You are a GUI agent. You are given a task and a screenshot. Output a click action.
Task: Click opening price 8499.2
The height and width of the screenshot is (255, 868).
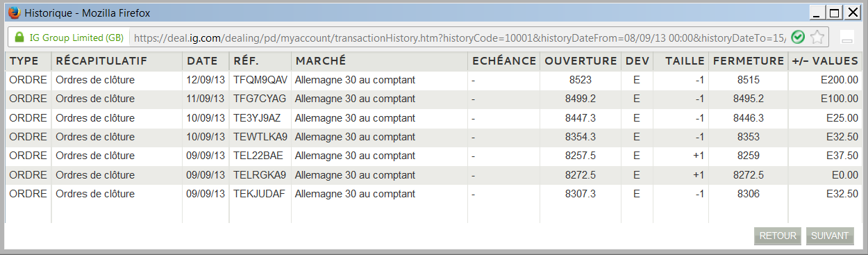[x=581, y=99]
